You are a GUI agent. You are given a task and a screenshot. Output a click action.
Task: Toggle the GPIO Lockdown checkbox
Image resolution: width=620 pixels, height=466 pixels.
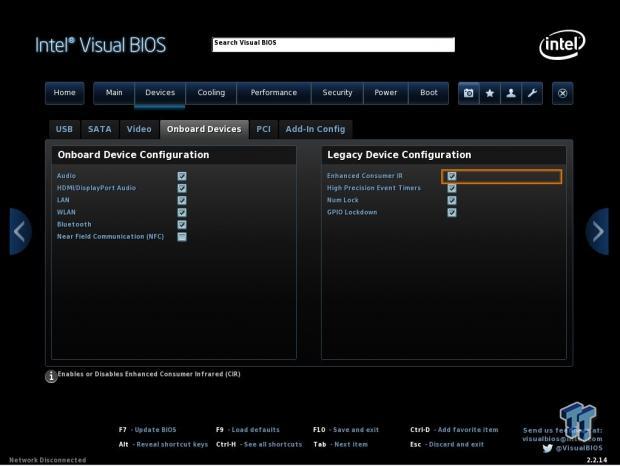click(x=452, y=213)
